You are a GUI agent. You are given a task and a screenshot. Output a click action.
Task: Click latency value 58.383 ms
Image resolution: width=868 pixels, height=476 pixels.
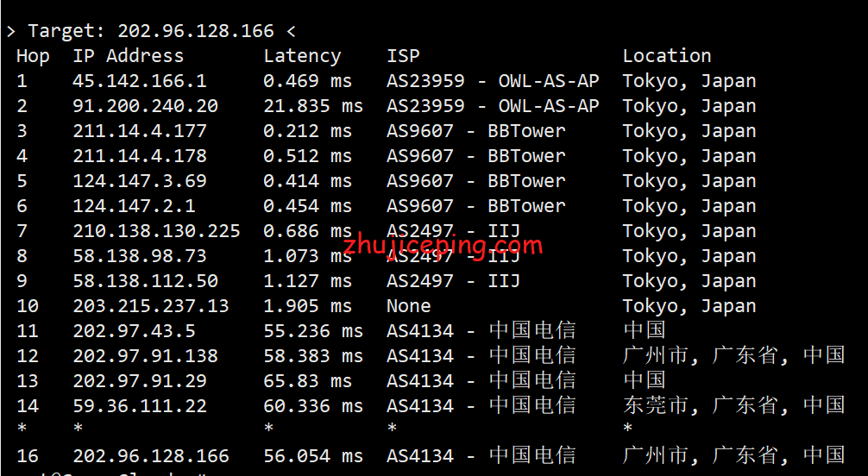coord(312,356)
